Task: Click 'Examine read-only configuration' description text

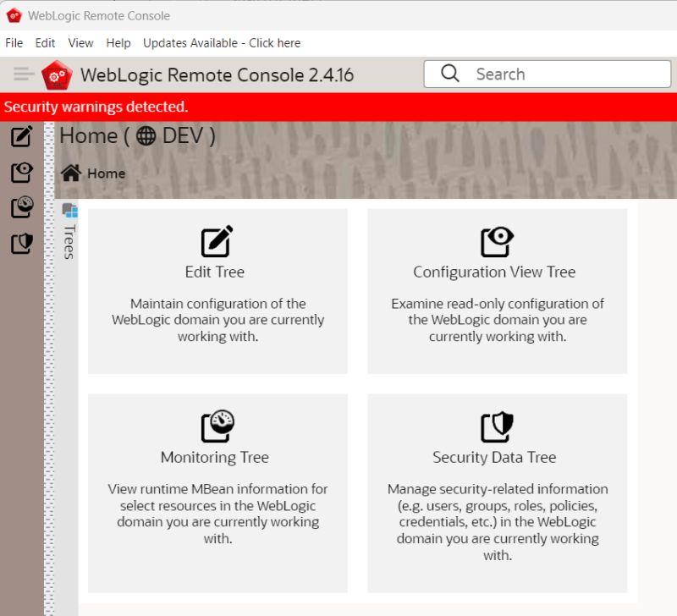Action: pos(498,320)
